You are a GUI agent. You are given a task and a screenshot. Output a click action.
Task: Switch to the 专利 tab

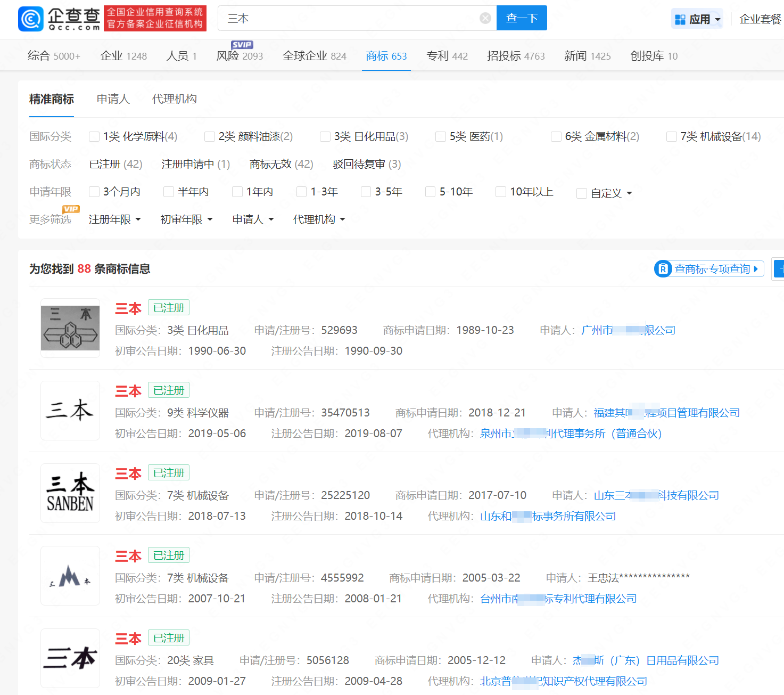pos(447,56)
